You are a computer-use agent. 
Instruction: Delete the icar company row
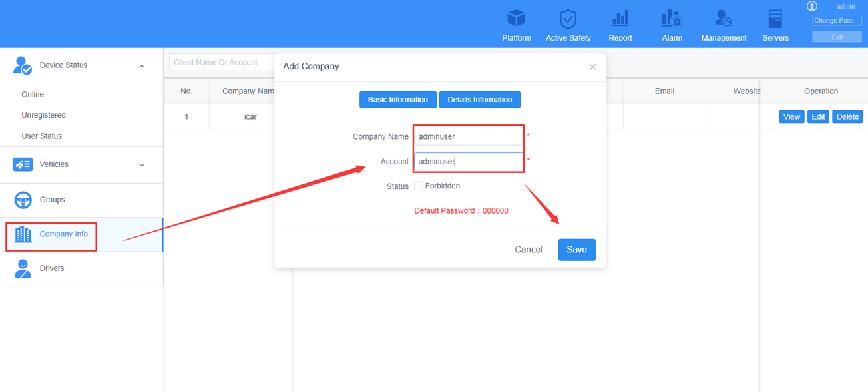(847, 117)
